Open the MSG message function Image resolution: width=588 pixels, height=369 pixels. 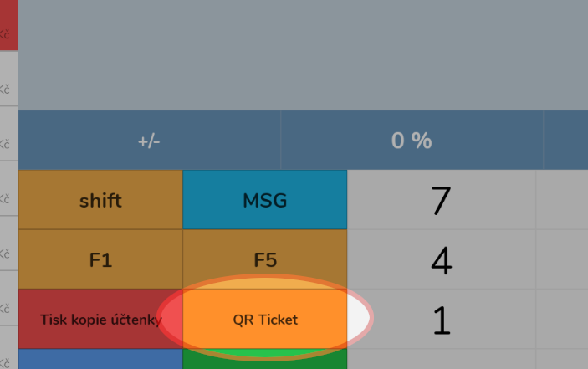[264, 200]
